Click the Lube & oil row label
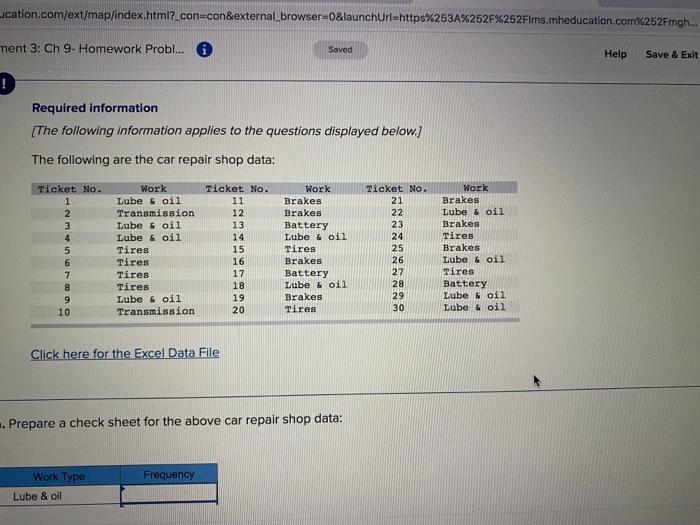 click(38, 496)
